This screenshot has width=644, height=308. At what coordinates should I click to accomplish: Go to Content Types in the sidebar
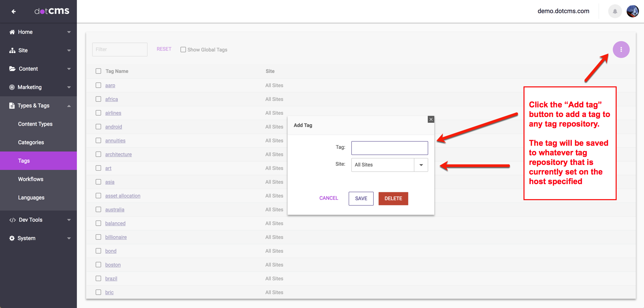coord(35,124)
